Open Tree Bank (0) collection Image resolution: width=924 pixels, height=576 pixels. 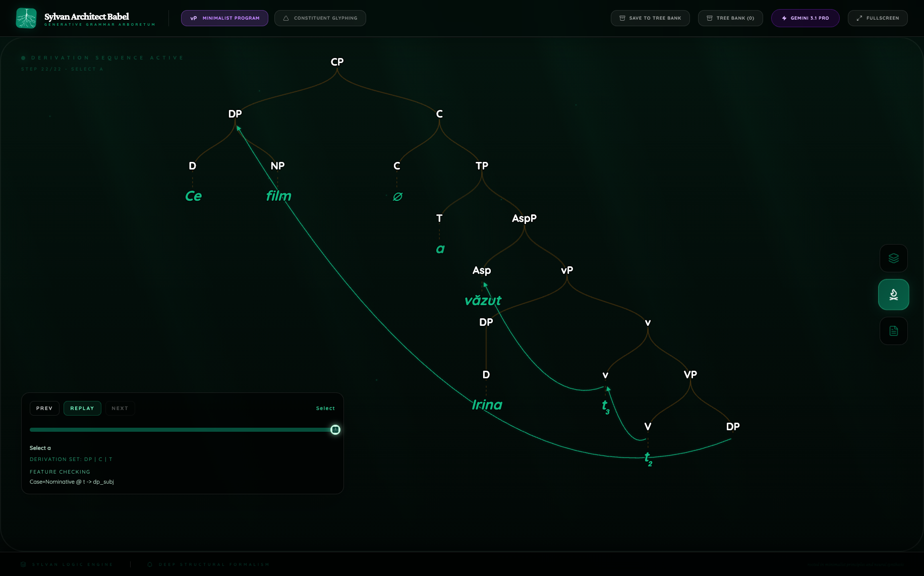click(730, 18)
